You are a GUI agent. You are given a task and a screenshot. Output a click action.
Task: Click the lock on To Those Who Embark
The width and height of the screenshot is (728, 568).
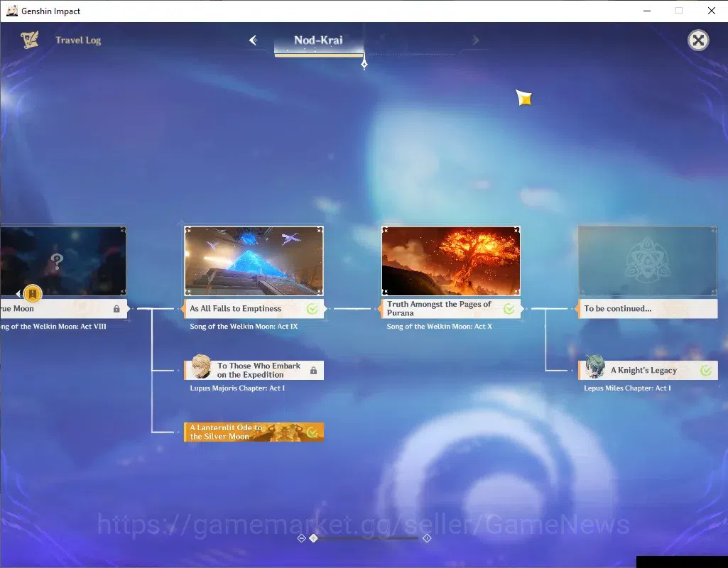pyautogui.click(x=313, y=371)
